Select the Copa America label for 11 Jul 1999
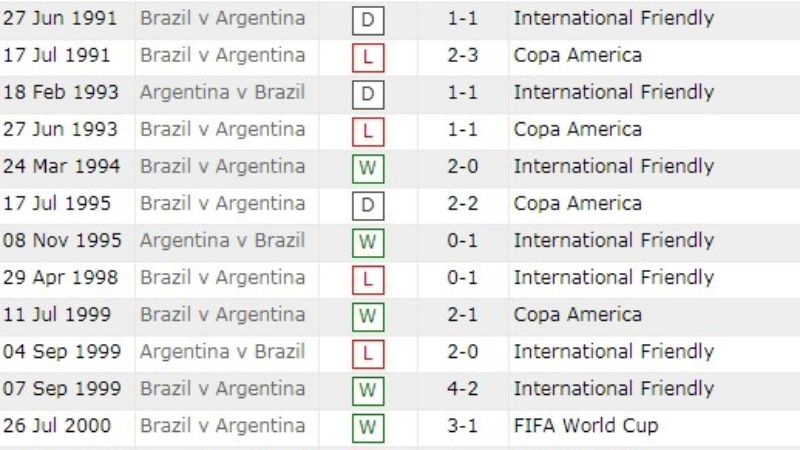Image resolution: width=800 pixels, height=450 pixels. (x=578, y=315)
